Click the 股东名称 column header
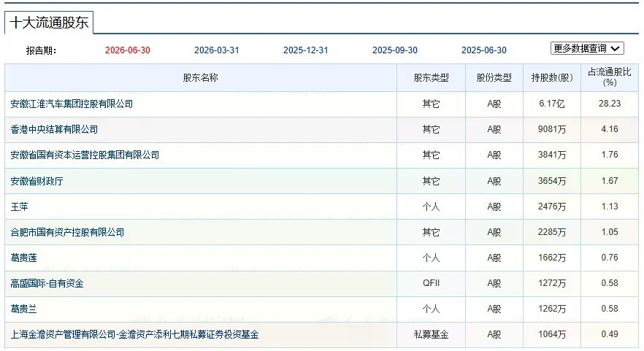The image size is (644, 351). [200, 77]
